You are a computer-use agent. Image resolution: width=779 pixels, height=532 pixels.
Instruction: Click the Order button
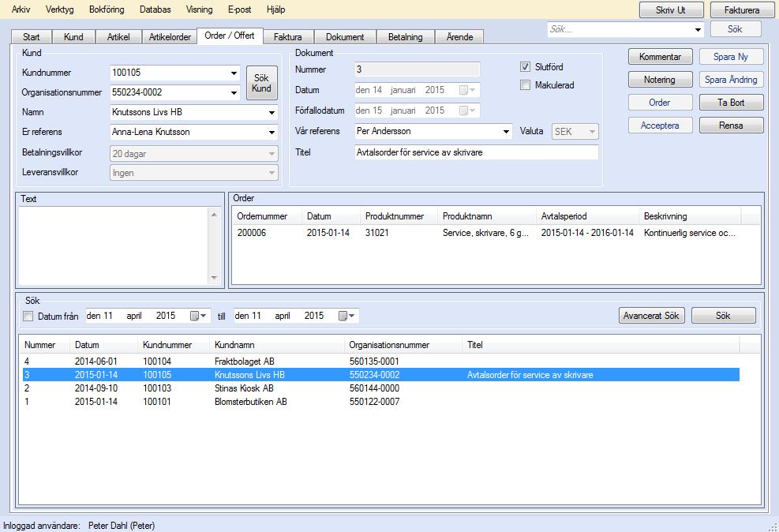(x=661, y=103)
